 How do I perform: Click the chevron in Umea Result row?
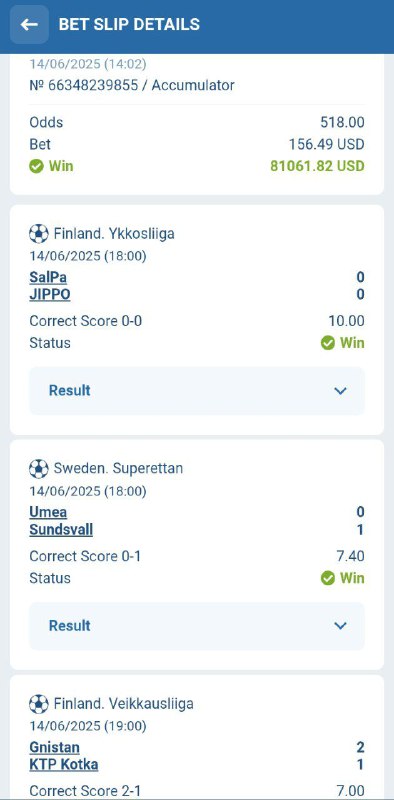340,626
